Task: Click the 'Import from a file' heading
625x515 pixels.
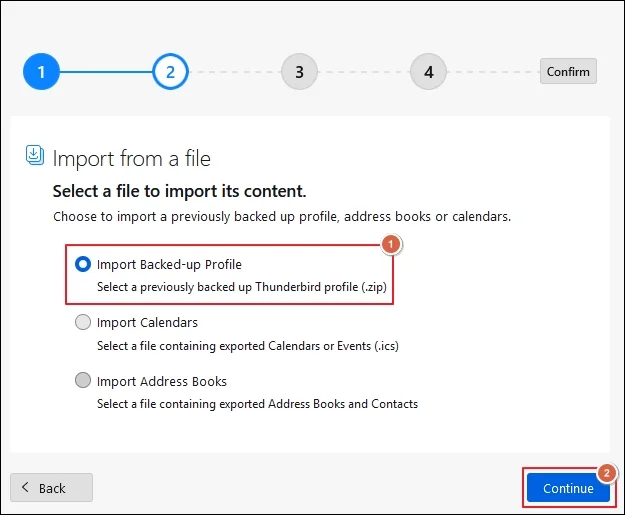Action: (x=132, y=159)
